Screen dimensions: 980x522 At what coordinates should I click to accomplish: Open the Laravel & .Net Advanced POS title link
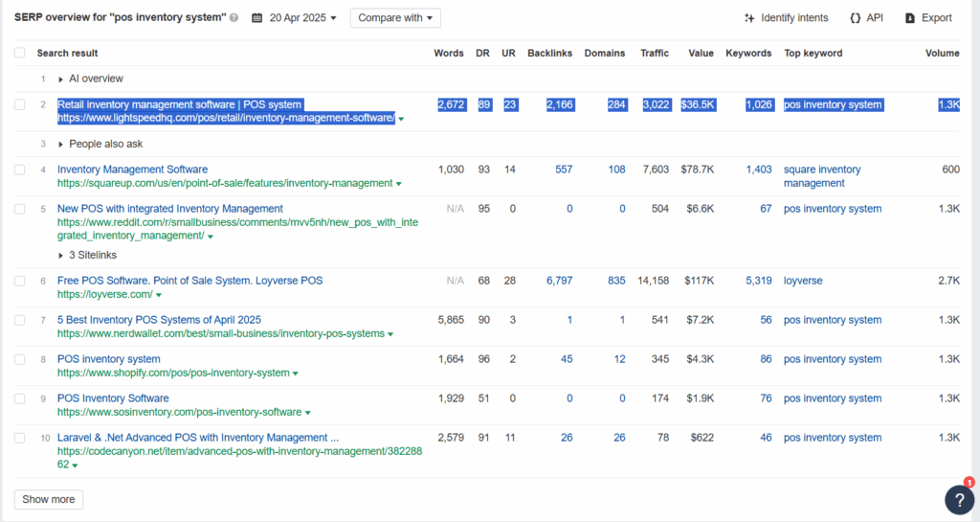pos(198,438)
